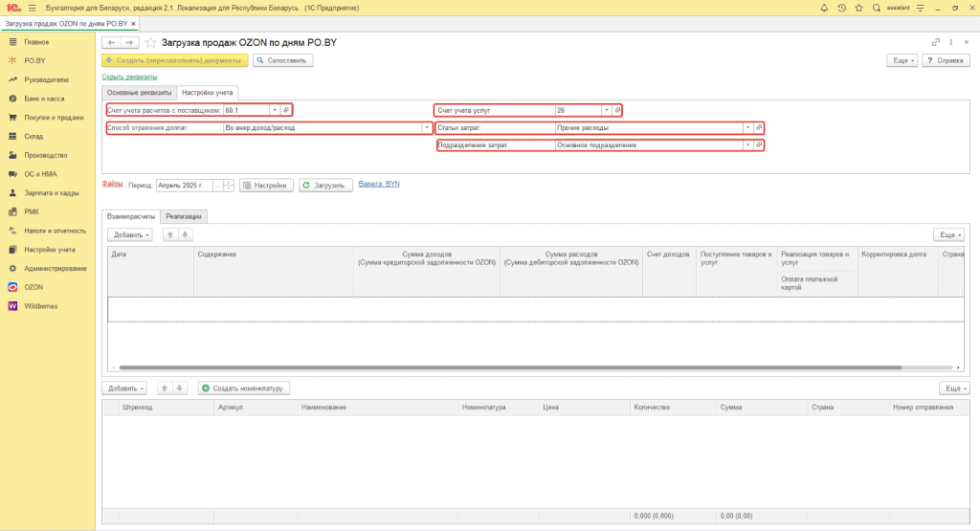Click the Зарплата и кадры sidebar icon
This screenshot has height=531, width=980.
(x=11, y=193)
